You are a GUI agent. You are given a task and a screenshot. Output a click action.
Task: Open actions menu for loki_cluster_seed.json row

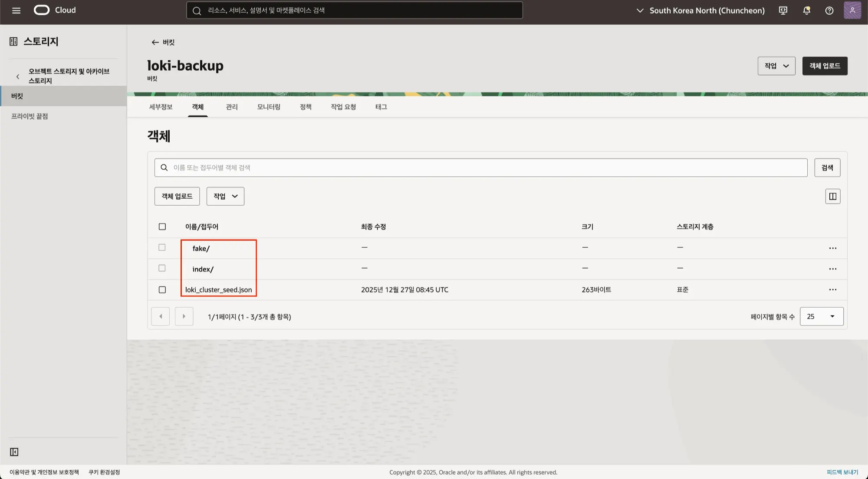[x=832, y=290]
